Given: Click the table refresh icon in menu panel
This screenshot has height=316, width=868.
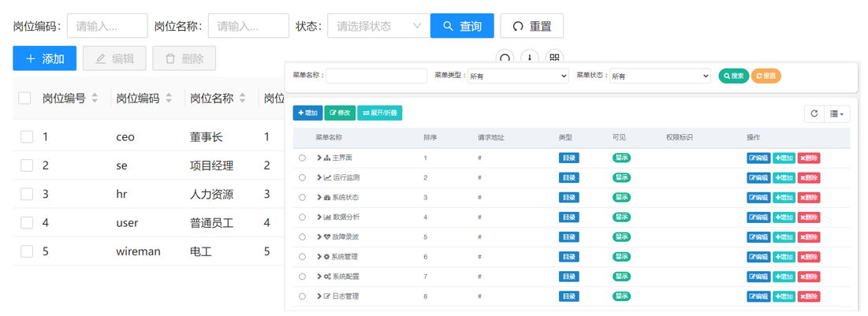Looking at the screenshot, I should pyautogui.click(x=814, y=113).
